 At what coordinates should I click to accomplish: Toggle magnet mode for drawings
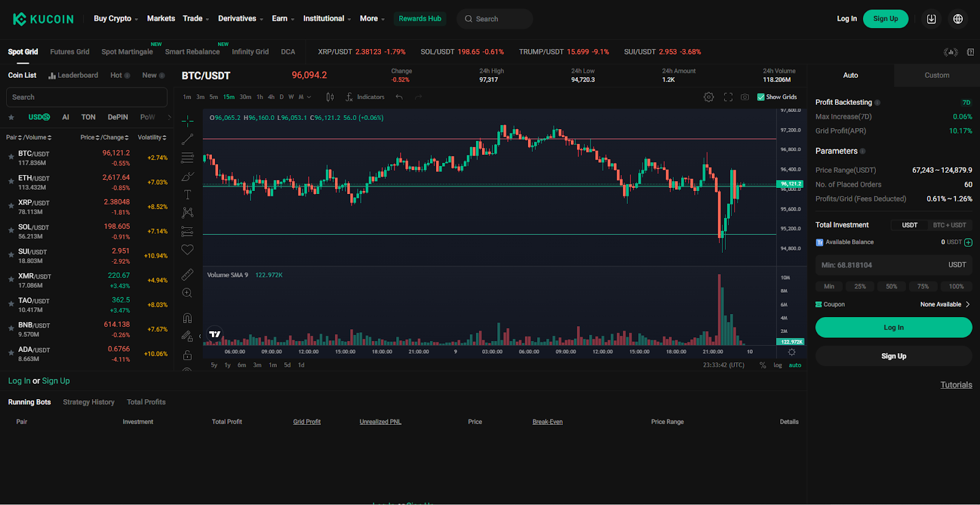pyautogui.click(x=187, y=318)
